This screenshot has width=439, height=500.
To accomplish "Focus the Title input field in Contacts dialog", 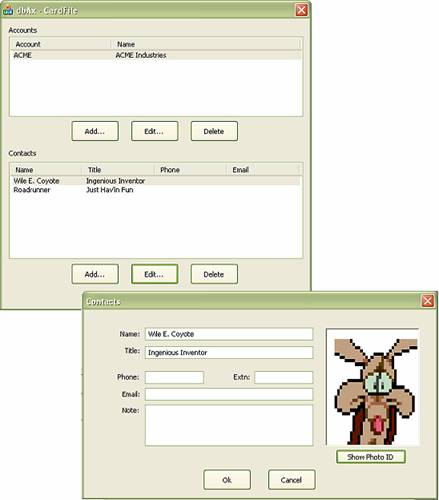I will (x=229, y=352).
